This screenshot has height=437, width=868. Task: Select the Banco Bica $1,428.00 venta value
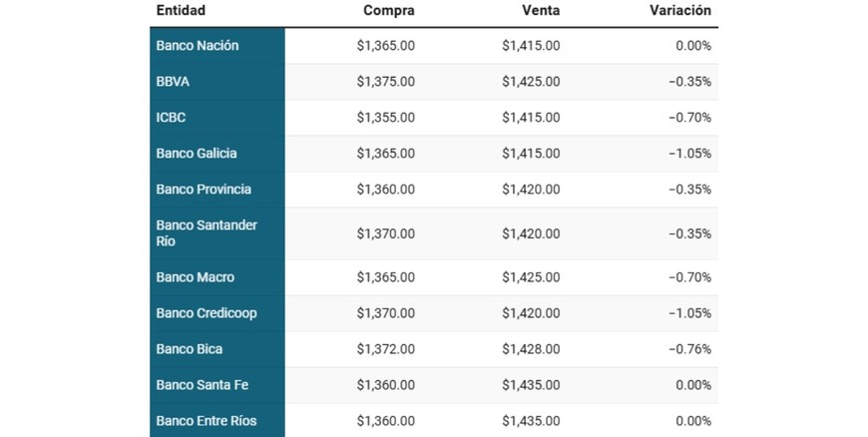(531, 349)
